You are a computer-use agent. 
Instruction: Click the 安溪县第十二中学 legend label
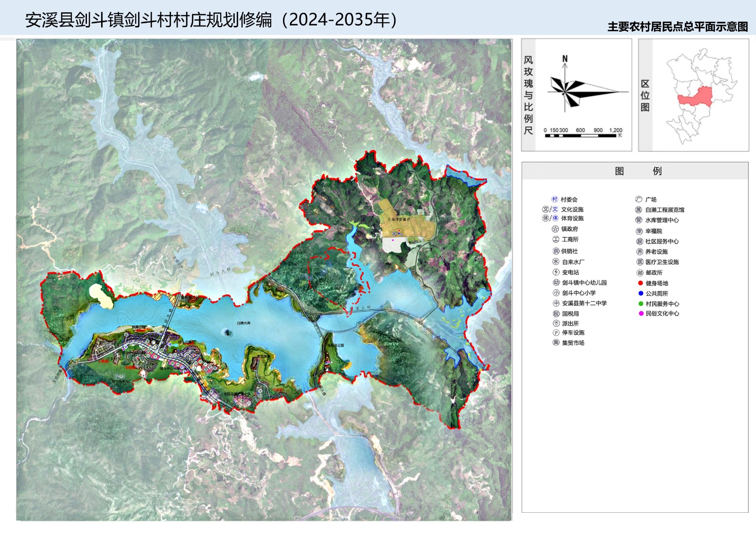coord(584,303)
